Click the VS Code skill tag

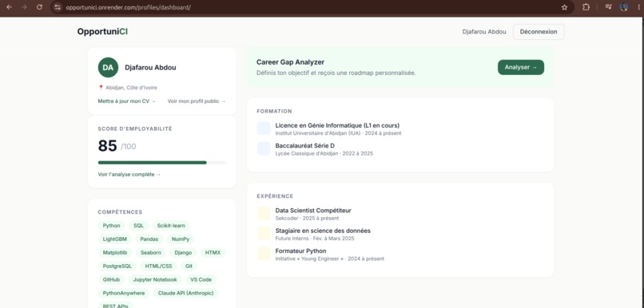[201, 279]
